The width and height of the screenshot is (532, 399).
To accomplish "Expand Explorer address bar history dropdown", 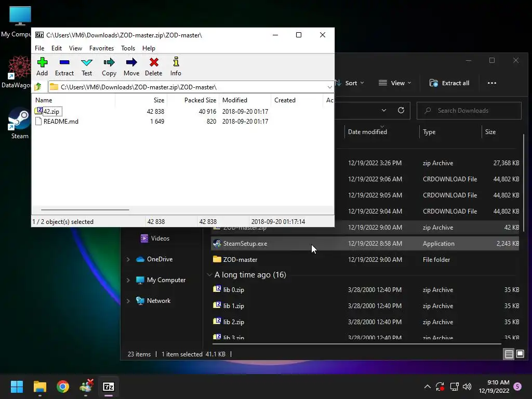I will click(384, 110).
